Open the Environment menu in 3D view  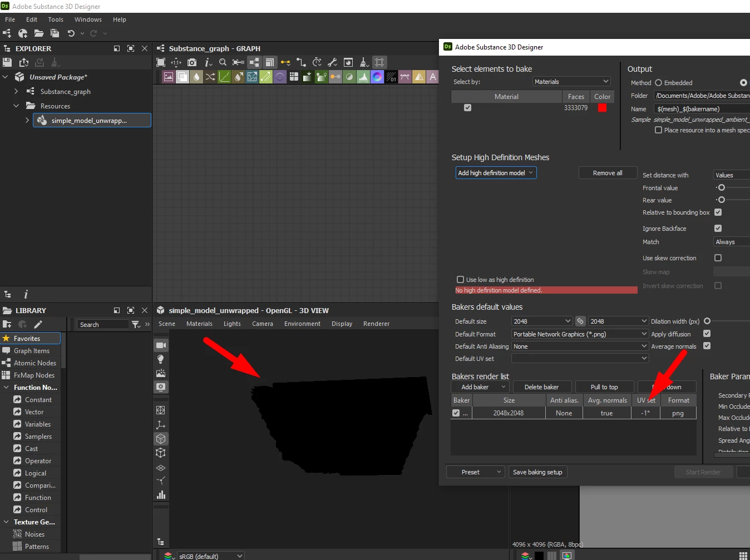[x=302, y=324]
